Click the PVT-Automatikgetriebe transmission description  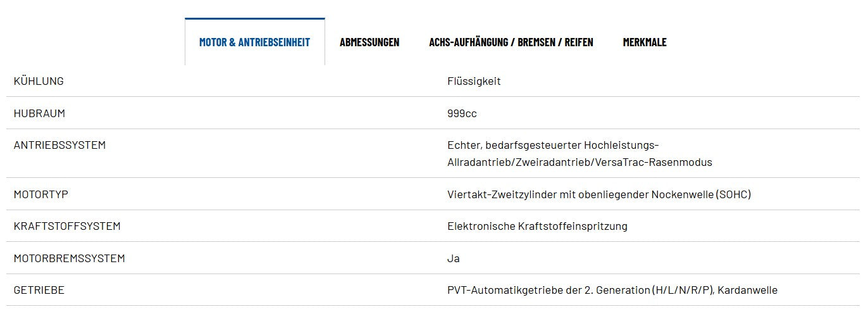coord(612,290)
